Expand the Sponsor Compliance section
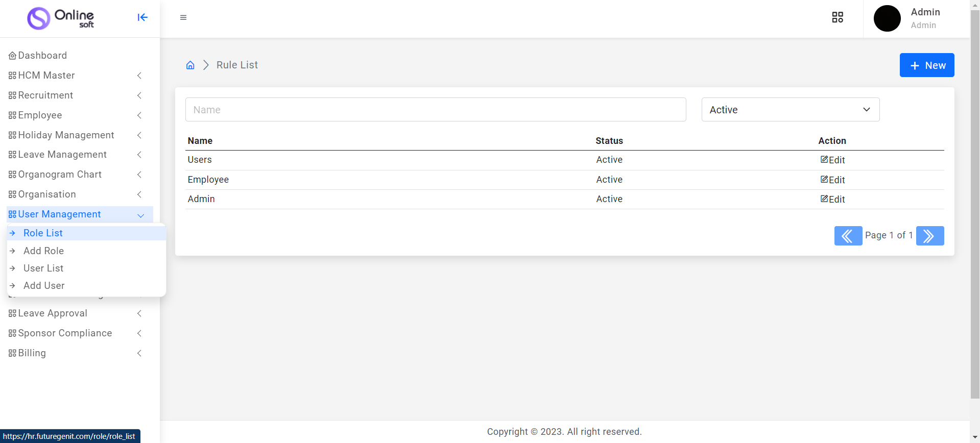The width and height of the screenshot is (980, 443). pyautogui.click(x=74, y=333)
